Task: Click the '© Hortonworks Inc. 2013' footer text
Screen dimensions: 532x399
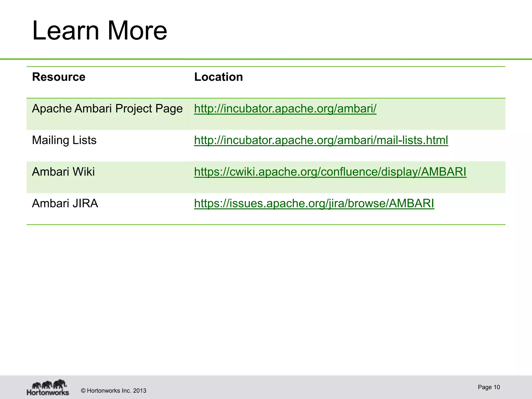Action: pyautogui.click(x=114, y=391)
